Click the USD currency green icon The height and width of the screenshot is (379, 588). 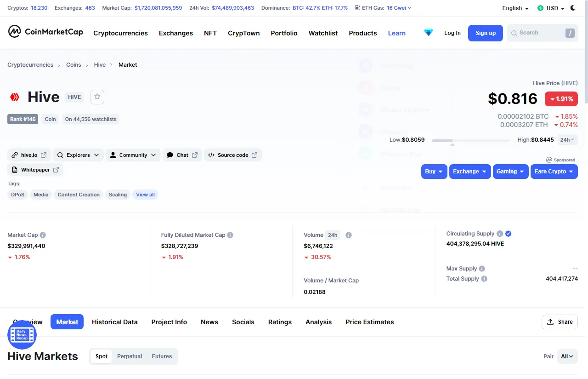pos(540,8)
